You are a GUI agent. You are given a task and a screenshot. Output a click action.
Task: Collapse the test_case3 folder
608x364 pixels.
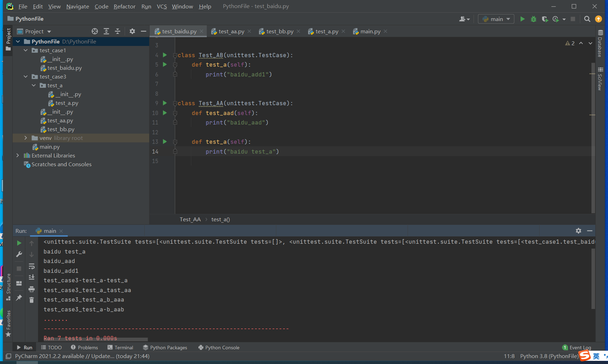pyautogui.click(x=26, y=77)
